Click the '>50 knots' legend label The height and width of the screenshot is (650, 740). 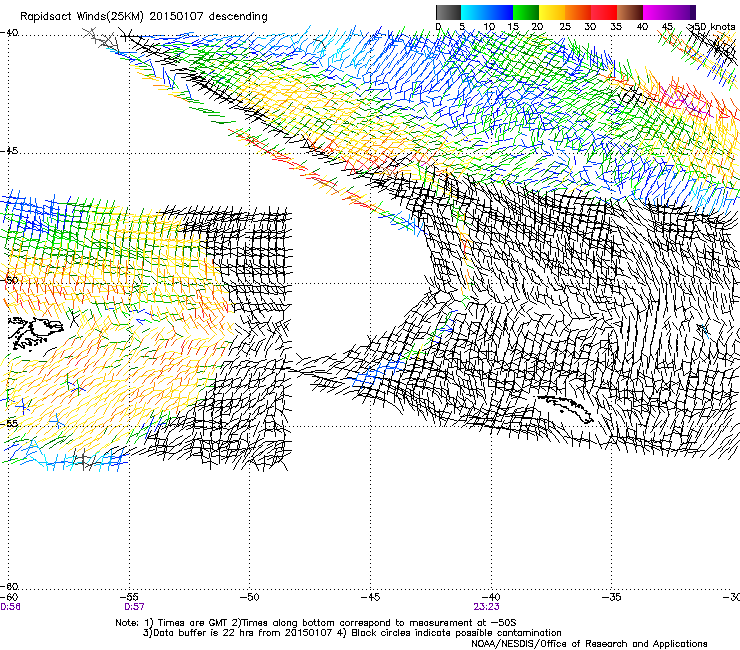(712, 26)
